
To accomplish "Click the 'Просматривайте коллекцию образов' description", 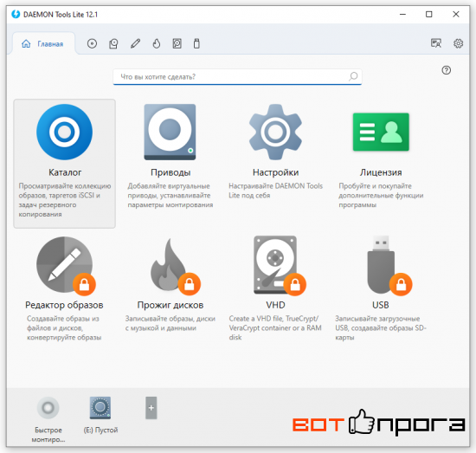I will click(x=65, y=200).
